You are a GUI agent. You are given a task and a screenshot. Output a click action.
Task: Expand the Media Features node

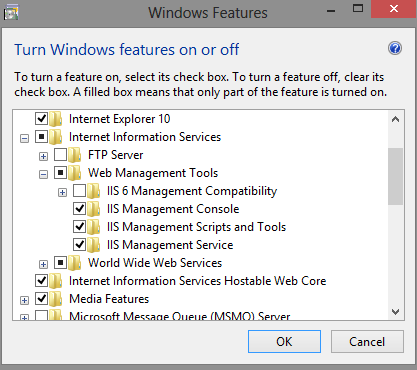tap(24, 300)
